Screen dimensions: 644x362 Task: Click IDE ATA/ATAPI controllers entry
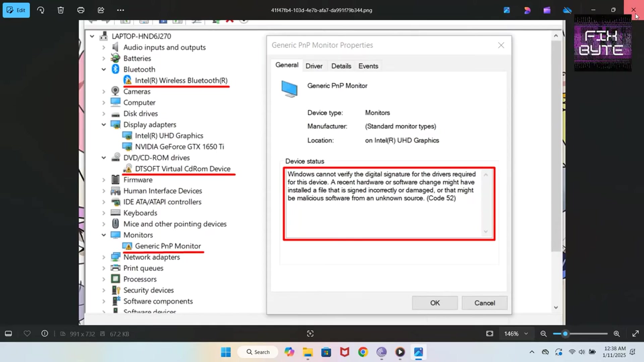[x=162, y=202]
